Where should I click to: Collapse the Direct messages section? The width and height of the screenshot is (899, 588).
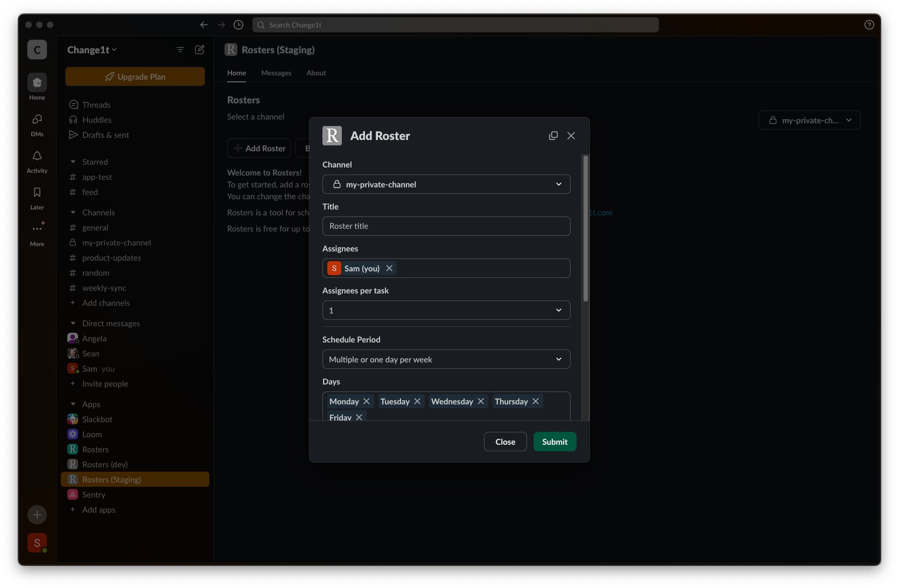[x=73, y=323]
